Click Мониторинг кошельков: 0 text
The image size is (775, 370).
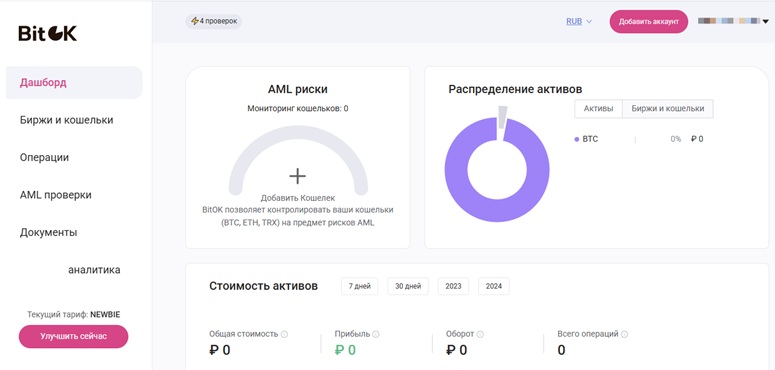tap(298, 108)
